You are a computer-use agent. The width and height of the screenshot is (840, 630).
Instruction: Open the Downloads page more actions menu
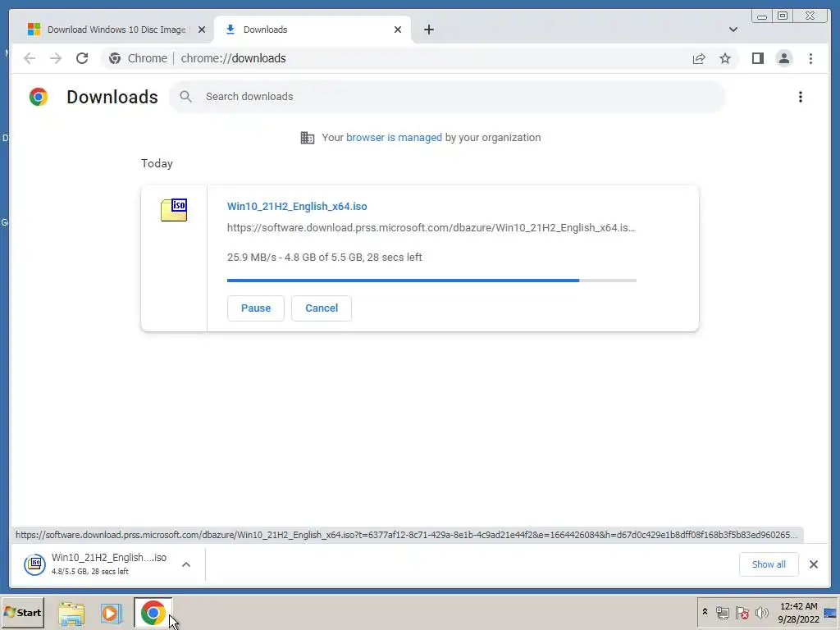click(x=801, y=97)
